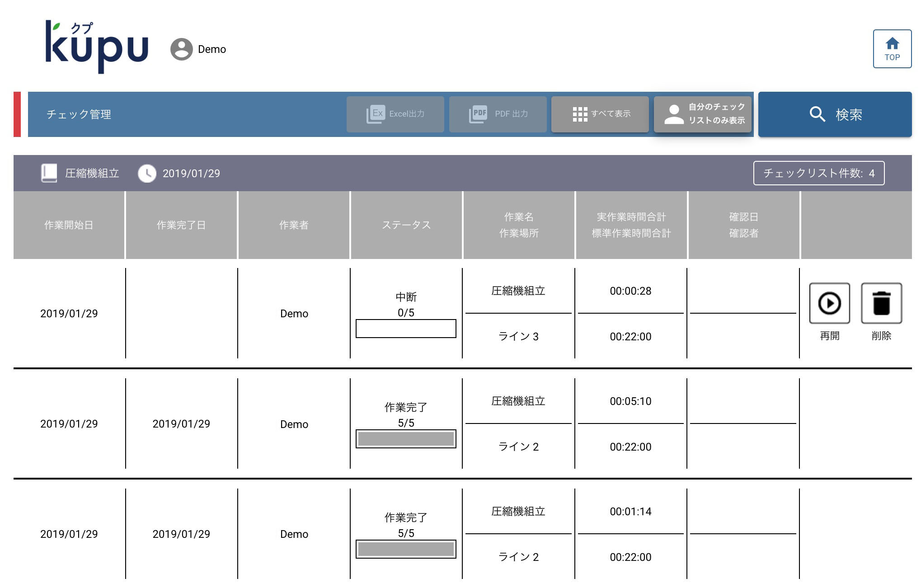Click the チェックリスト件数: 4 badge
The height and width of the screenshot is (588, 921).
point(818,173)
